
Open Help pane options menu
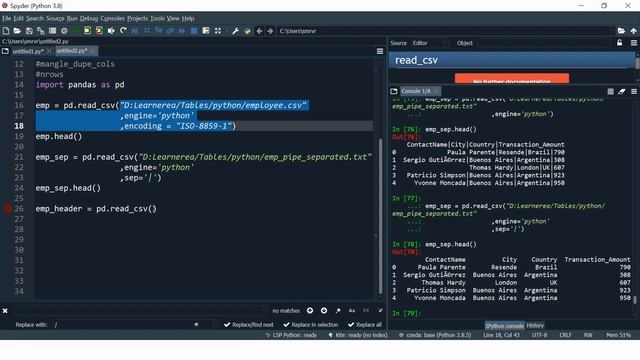(634, 42)
